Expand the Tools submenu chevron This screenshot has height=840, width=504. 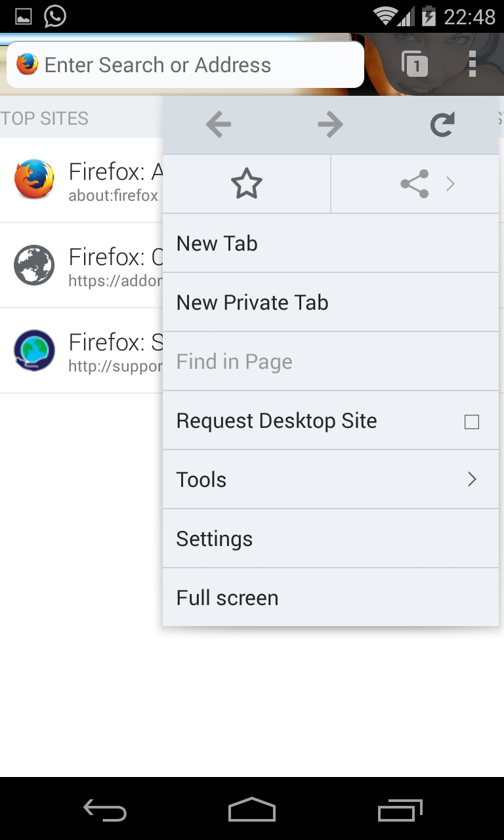(472, 480)
